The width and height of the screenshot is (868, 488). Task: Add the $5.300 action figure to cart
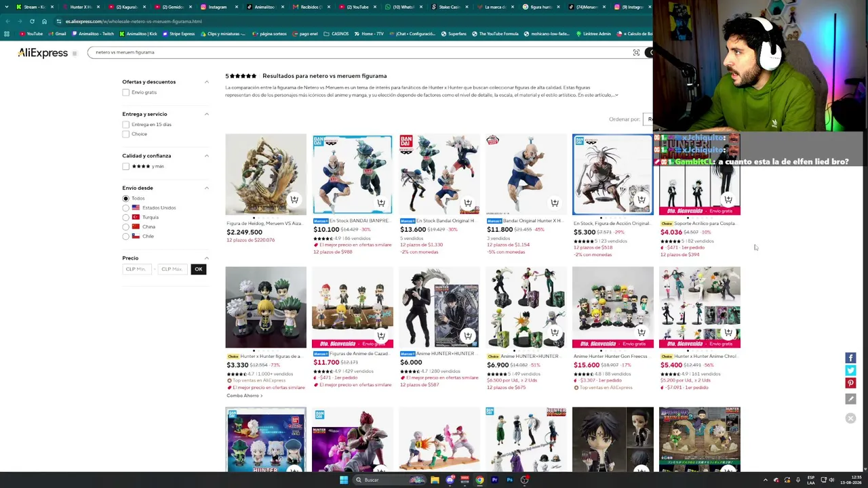coord(642,200)
